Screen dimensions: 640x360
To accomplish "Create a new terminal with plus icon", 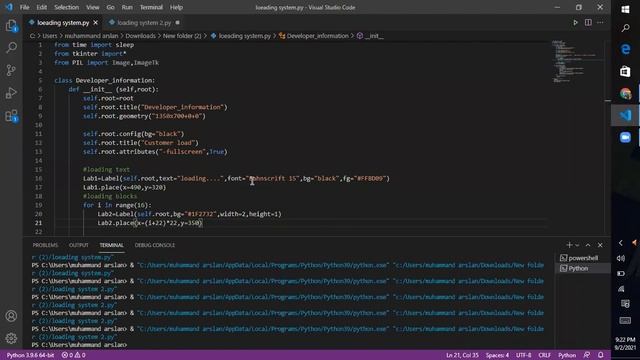I will [569, 245].
